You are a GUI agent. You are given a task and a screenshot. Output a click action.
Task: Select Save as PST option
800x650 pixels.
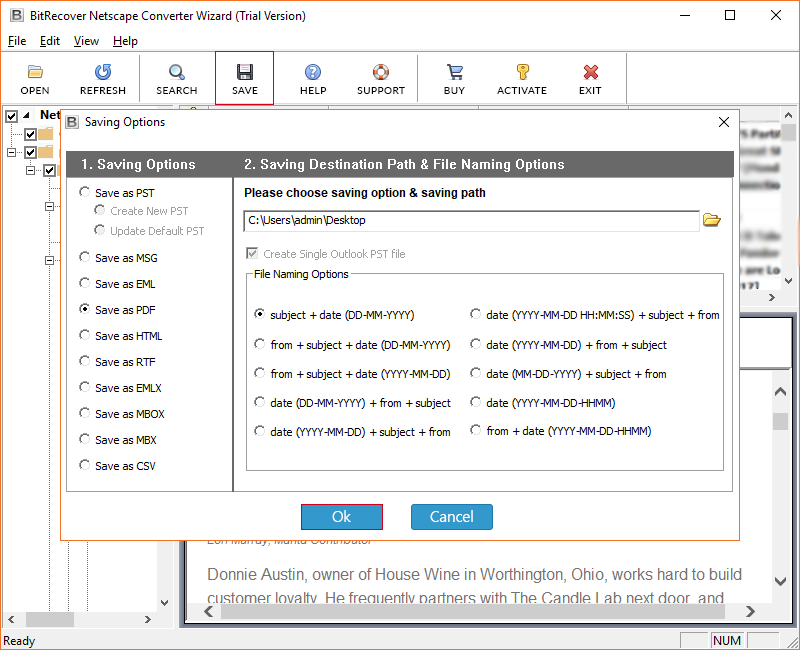click(117, 193)
